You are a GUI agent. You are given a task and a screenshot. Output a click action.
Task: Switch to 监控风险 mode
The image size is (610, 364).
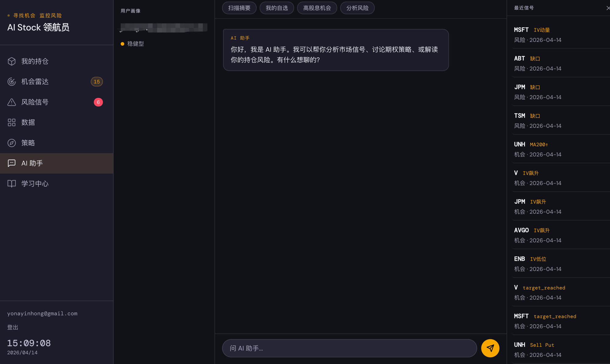51,15
